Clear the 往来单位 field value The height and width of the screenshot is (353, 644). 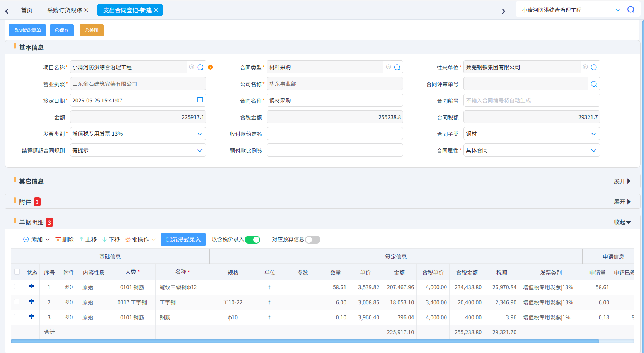pos(585,67)
